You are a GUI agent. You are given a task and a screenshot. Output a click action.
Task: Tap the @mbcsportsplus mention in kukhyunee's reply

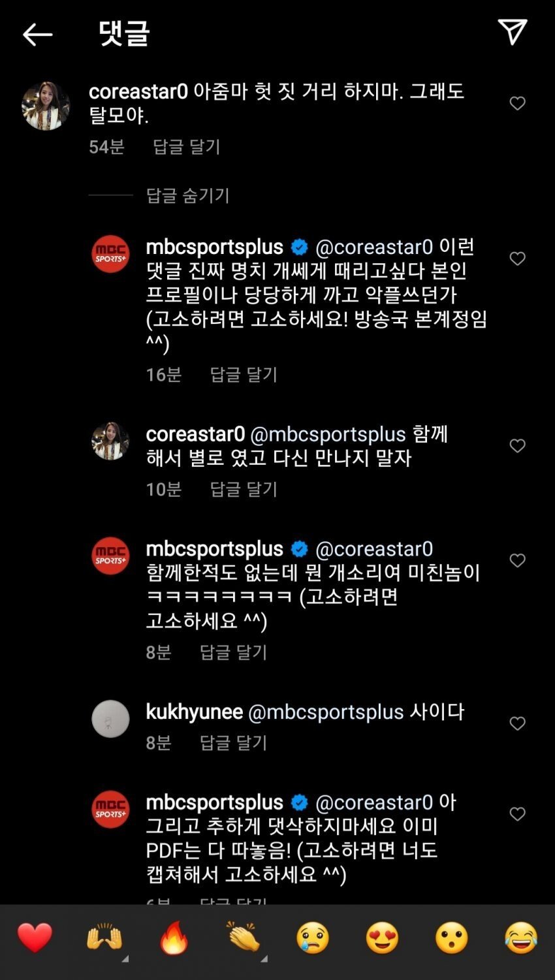pos(326,712)
